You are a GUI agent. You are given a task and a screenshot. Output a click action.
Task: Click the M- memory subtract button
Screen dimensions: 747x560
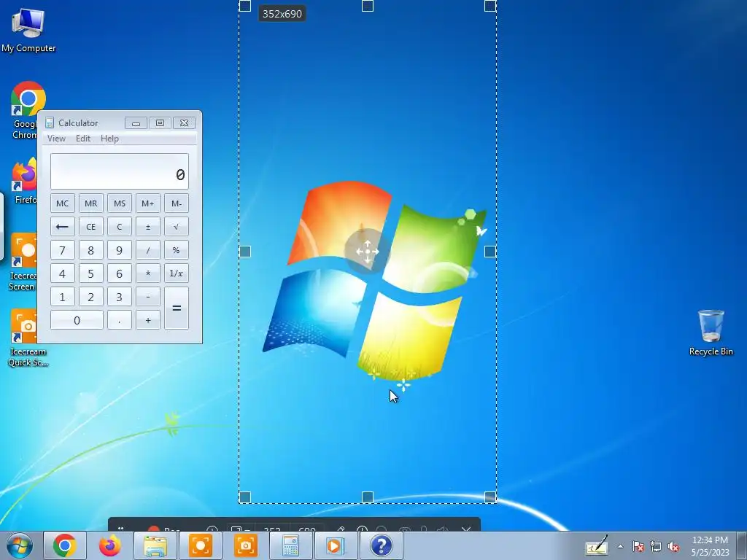tap(177, 203)
